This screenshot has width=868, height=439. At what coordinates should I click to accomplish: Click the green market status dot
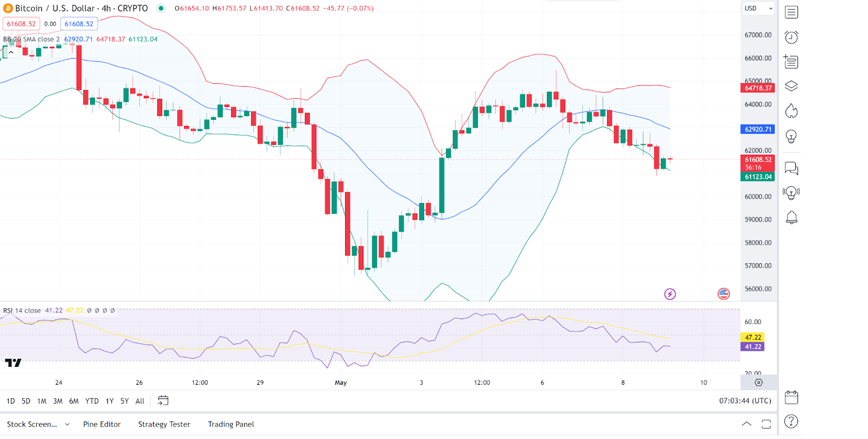click(x=161, y=8)
